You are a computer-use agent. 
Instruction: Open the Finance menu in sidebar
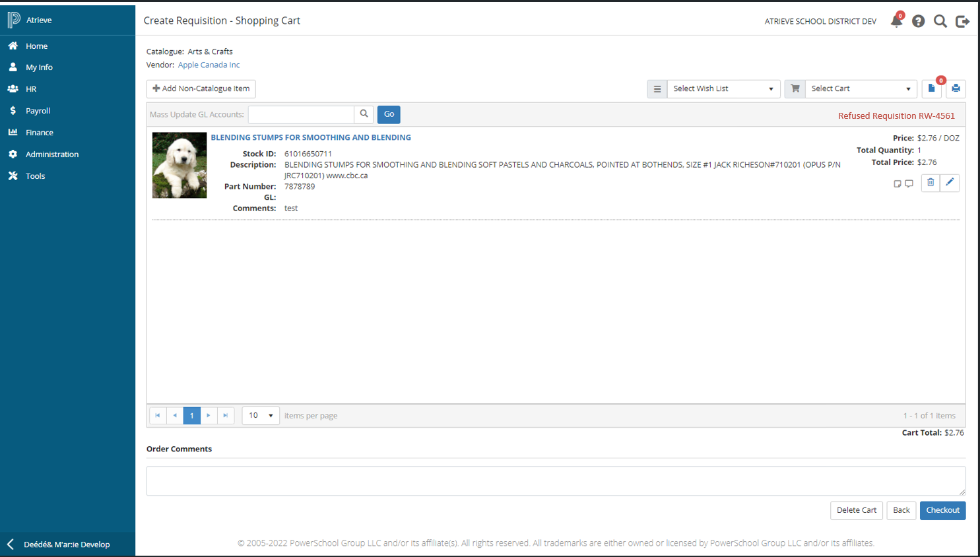(x=40, y=133)
